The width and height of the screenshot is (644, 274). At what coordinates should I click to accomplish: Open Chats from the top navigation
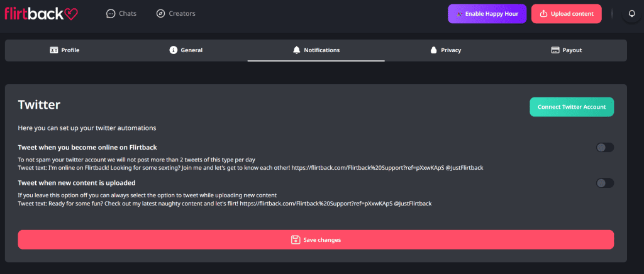121,14
